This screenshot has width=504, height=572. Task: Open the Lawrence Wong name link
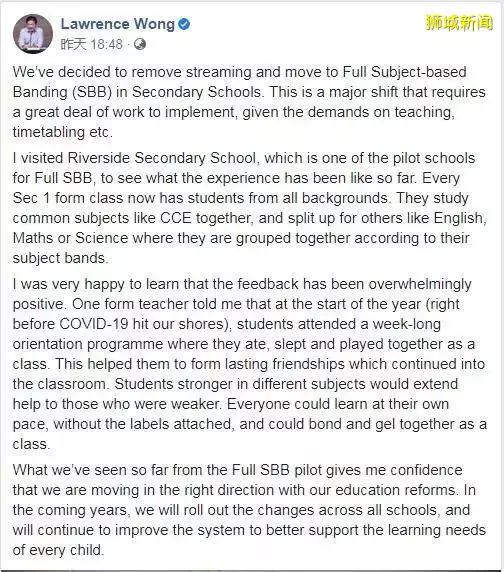point(117,24)
